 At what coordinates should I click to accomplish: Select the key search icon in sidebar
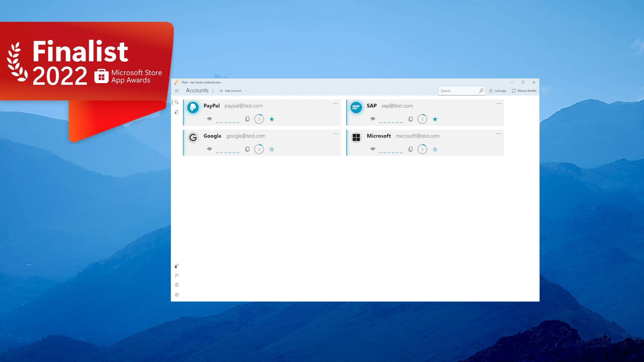[177, 103]
